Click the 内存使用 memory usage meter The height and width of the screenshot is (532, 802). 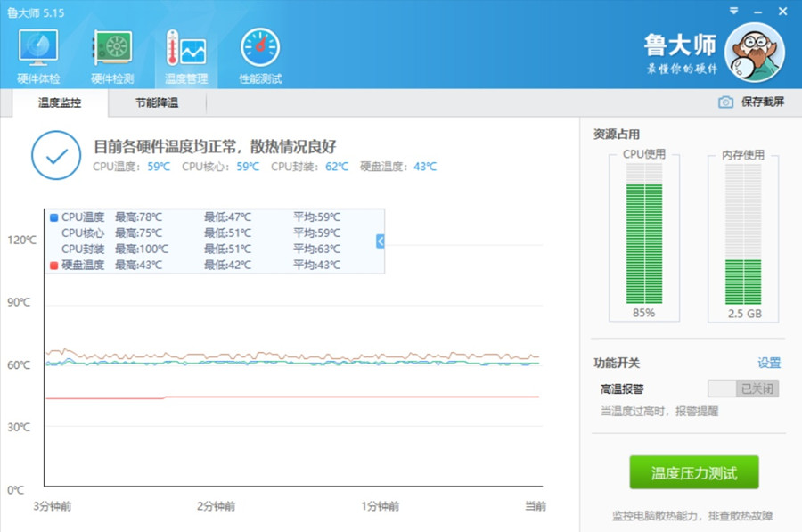point(743,236)
